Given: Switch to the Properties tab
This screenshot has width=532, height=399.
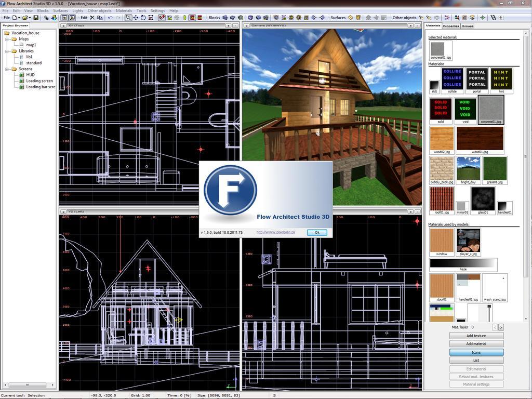Looking at the screenshot, I should [x=451, y=26].
